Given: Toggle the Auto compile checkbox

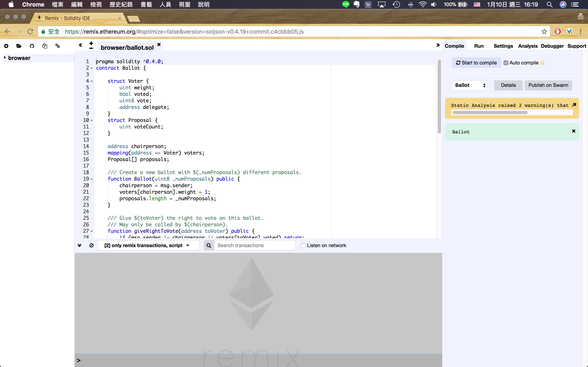Looking at the screenshot, I should click(506, 63).
